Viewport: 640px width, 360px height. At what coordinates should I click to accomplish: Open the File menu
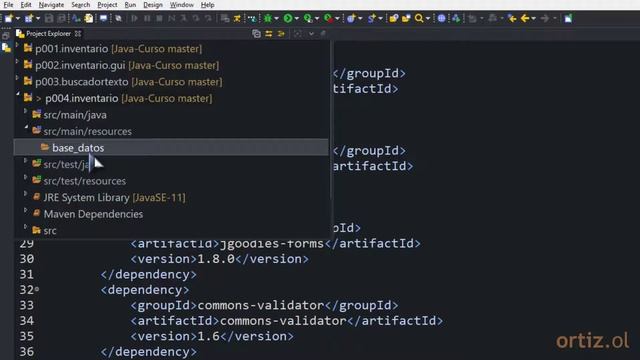tap(8, 5)
